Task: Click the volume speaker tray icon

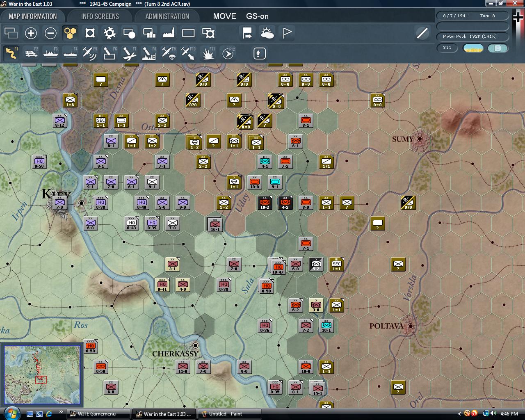Action: 493,414
